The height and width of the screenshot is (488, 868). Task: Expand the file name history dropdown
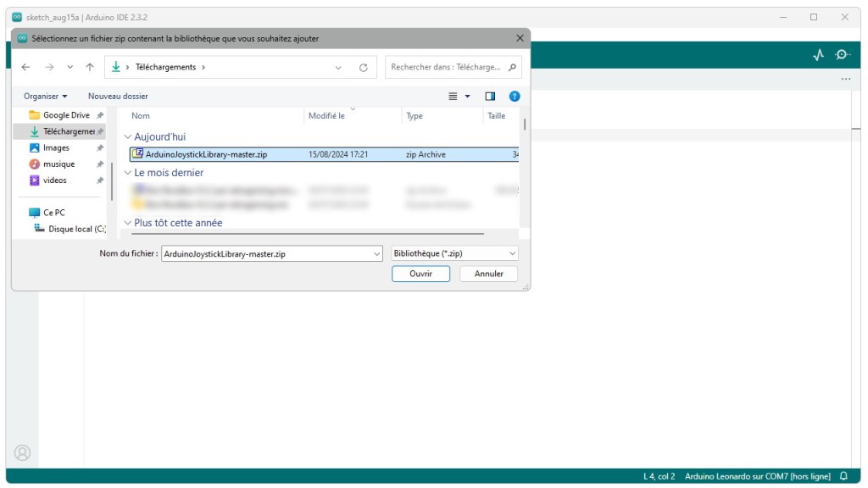(377, 253)
